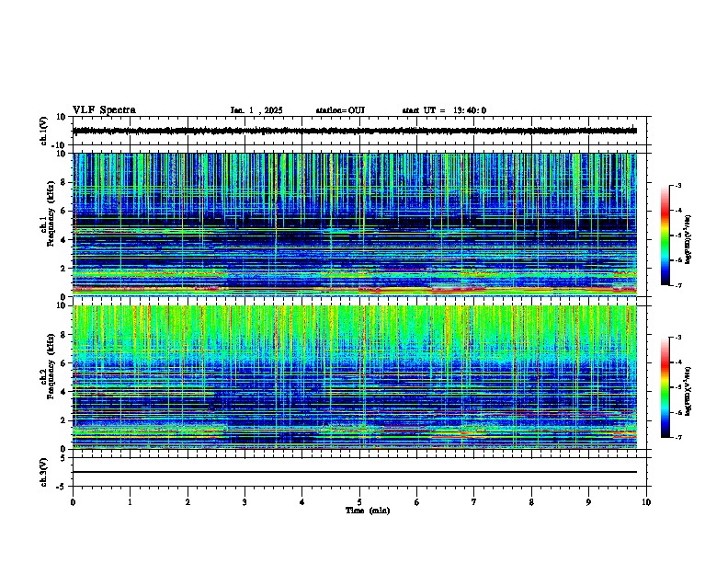Click time axis tick label "1"
The image size is (728, 563).
point(130,502)
